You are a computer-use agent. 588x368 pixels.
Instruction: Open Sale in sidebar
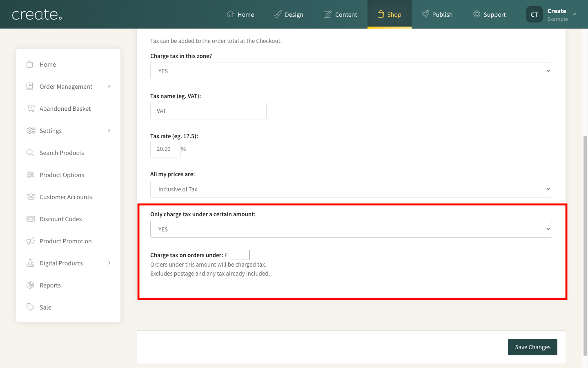tap(45, 307)
